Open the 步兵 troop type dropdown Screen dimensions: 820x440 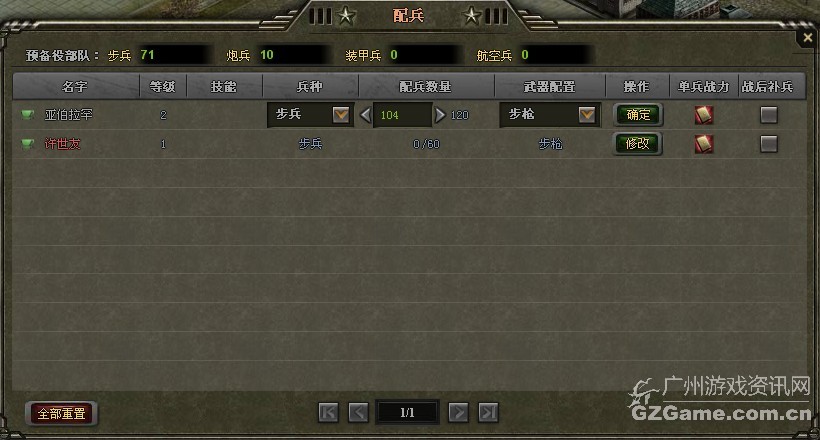(341, 114)
